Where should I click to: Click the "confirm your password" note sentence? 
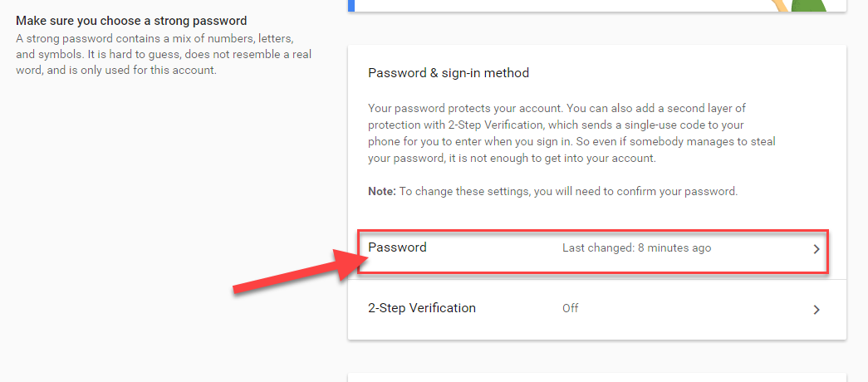[x=568, y=192]
